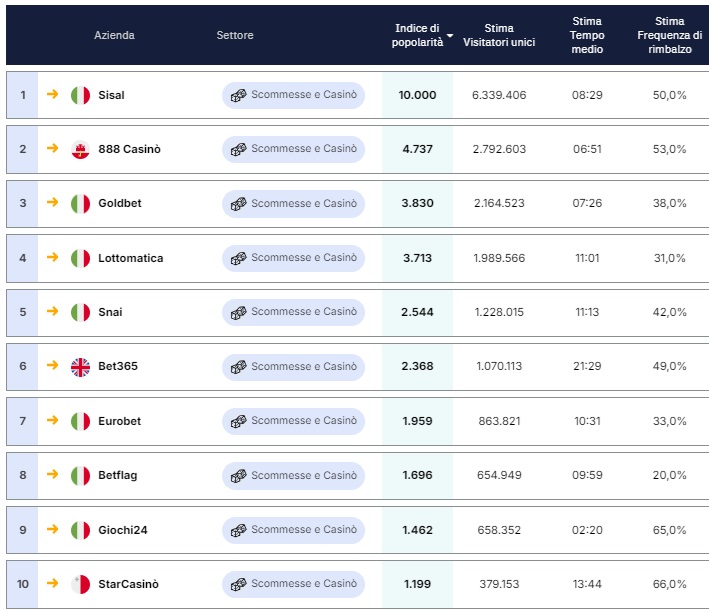Click the UK flag icon beside Bet365
This screenshot has width=709, height=614.
(x=80, y=367)
